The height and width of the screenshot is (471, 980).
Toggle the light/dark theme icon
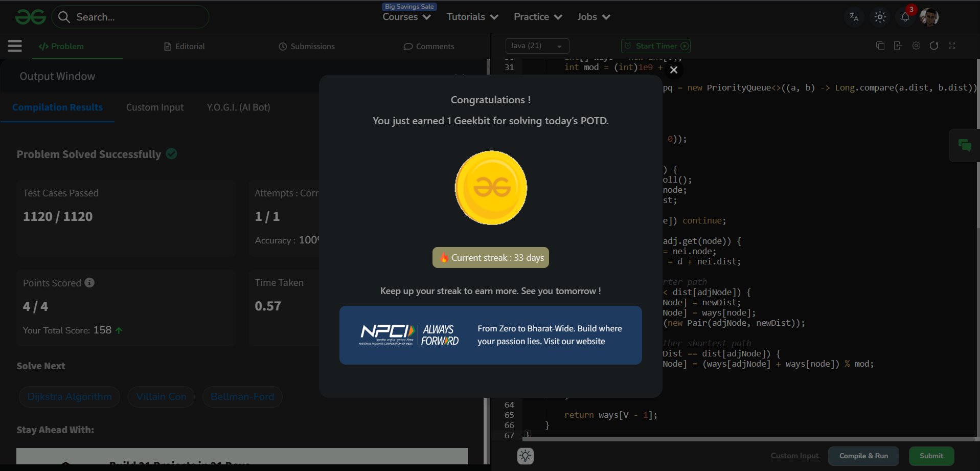click(x=880, y=17)
